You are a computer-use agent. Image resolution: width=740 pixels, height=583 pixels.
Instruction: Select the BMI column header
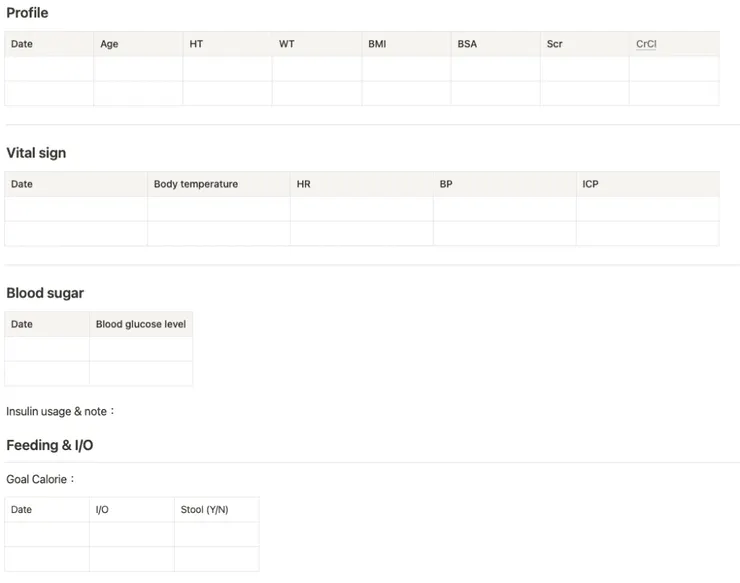click(x=377, y=44)
